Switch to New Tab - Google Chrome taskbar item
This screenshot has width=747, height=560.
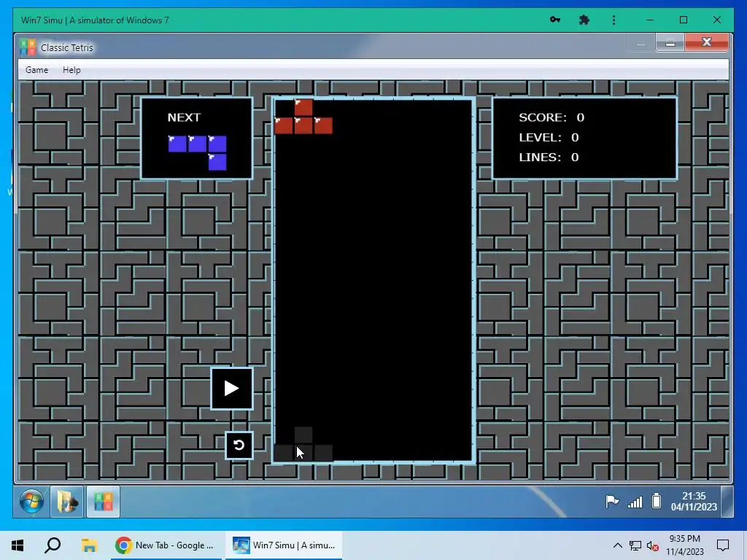[x=166, y=545]
